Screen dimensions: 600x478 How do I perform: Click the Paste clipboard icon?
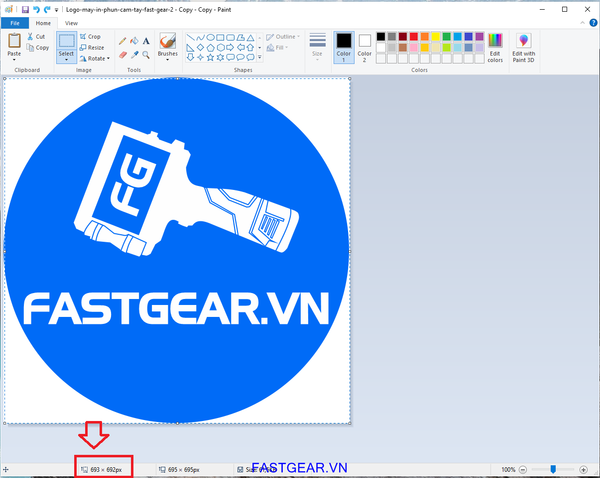[15, 41]
